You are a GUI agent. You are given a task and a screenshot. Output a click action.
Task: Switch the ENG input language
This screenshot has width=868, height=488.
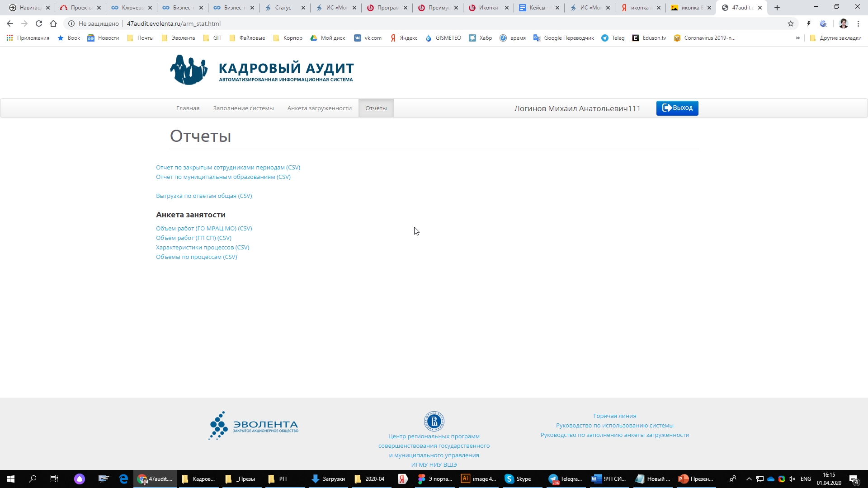806,479
